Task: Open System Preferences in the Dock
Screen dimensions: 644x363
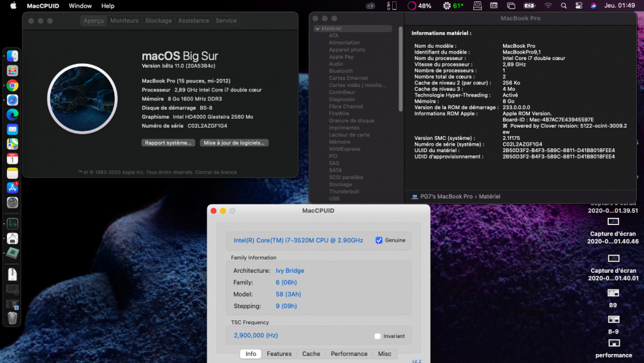Action: tap(12, 202)
